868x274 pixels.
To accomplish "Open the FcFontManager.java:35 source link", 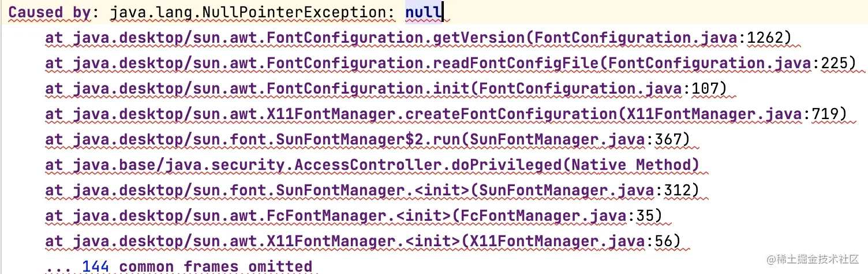I will (557, 216).
